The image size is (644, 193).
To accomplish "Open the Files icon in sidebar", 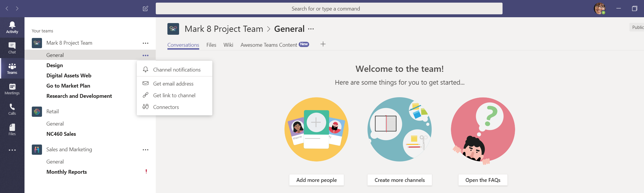I will (x=12, y=130).
